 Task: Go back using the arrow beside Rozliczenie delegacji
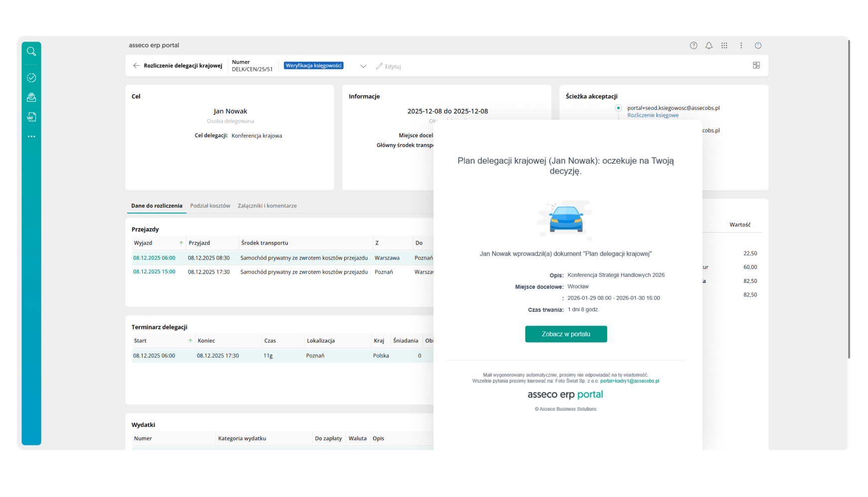(136, 66)
